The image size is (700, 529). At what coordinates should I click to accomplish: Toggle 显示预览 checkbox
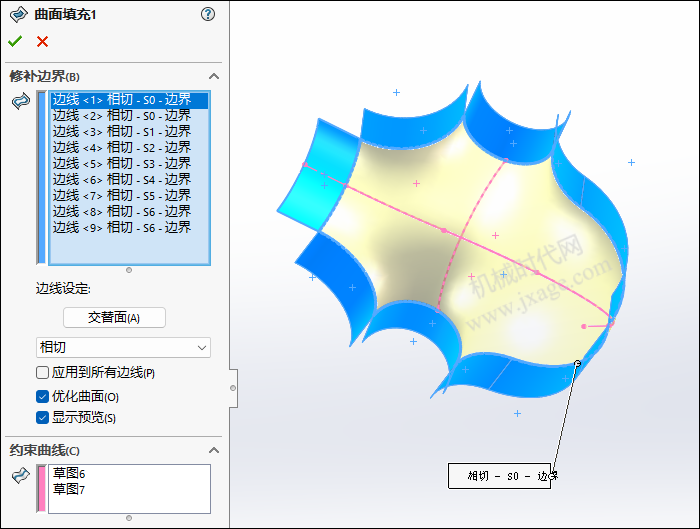pos(42,417)
